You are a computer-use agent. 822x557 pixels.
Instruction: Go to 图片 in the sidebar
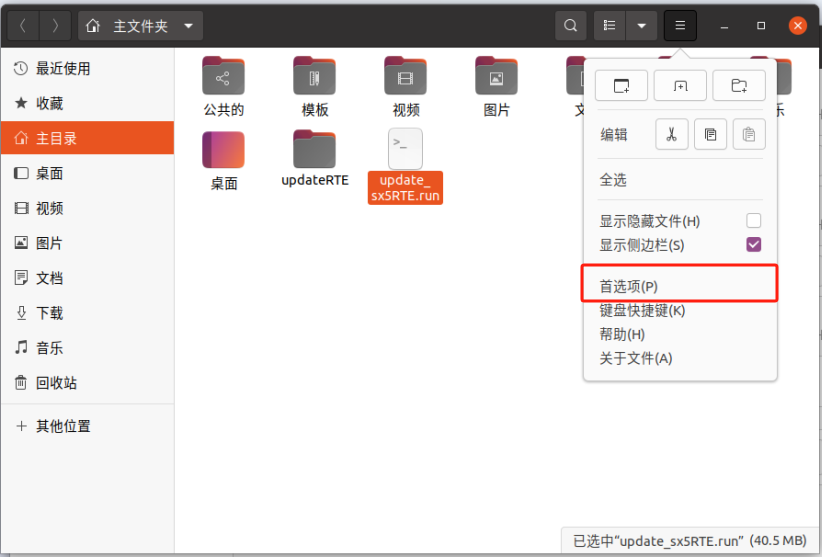coord(88,243)
